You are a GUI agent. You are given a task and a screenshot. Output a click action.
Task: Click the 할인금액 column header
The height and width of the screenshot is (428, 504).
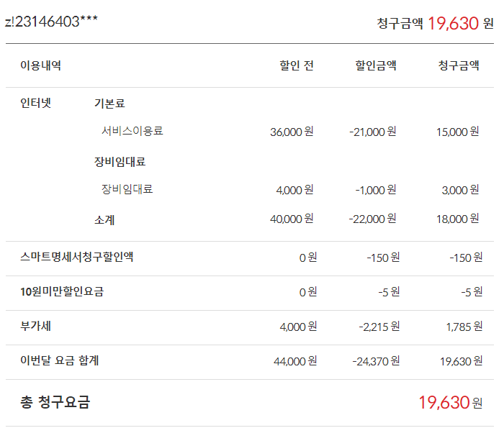pos(375,65)
